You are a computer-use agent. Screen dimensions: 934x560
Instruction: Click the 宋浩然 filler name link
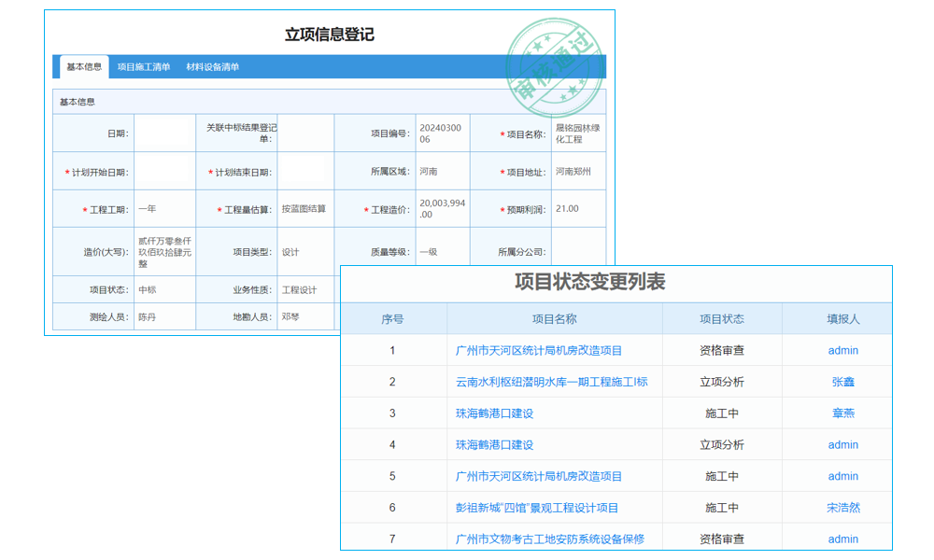tap(842, 508)
